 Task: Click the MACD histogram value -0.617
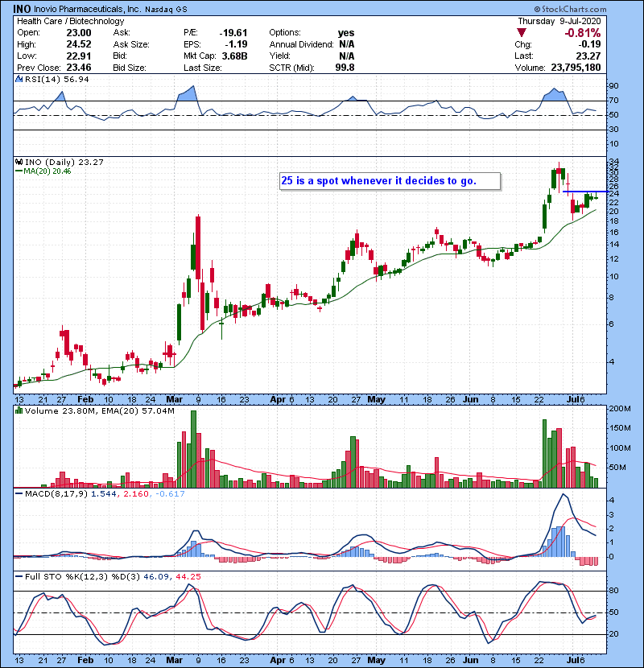tap(170, 494)
